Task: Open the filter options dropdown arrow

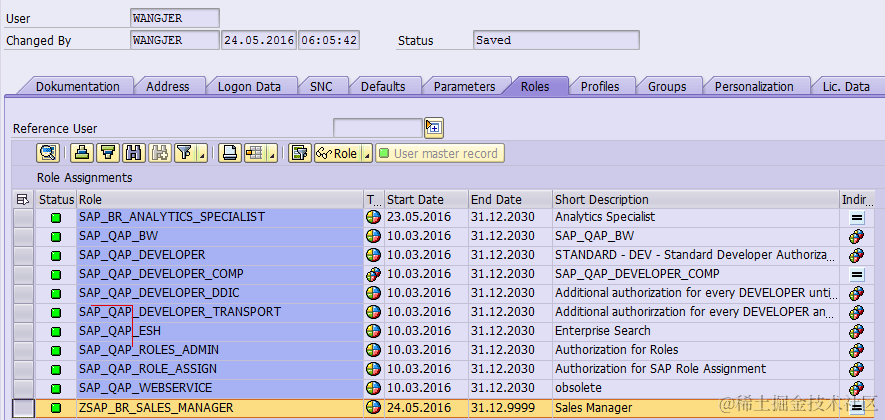Action: click(x=201, y=154)
